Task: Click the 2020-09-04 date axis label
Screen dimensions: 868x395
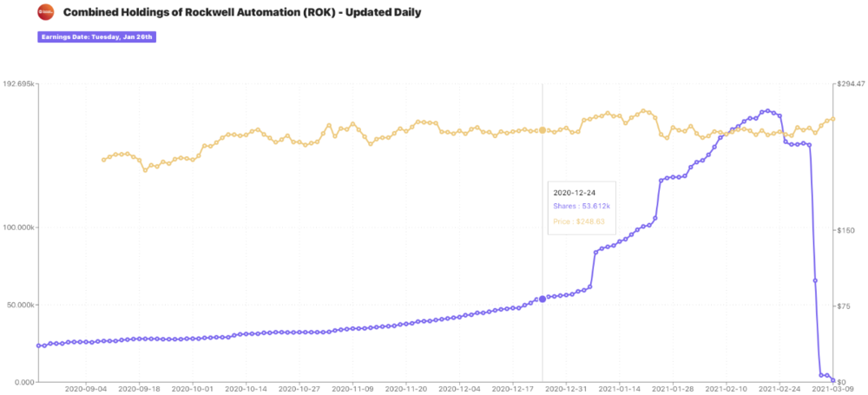Action: click(x=86, y=390)
